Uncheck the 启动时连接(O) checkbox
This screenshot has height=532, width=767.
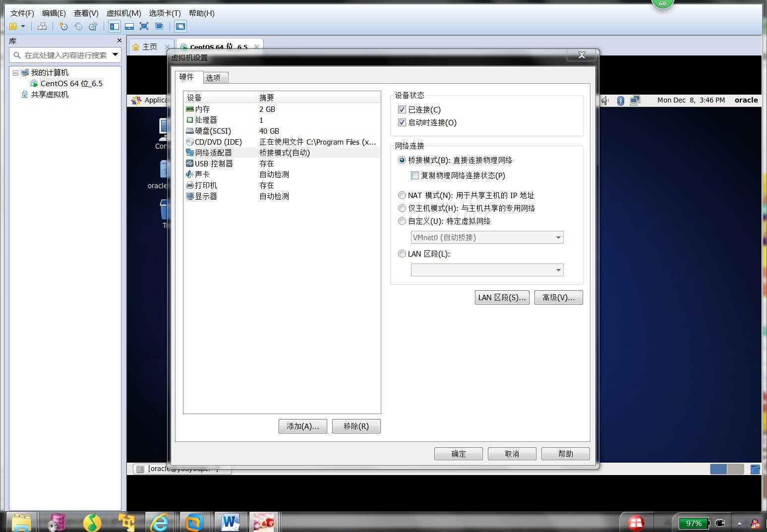pyautogui.click(x=402, y=122)
